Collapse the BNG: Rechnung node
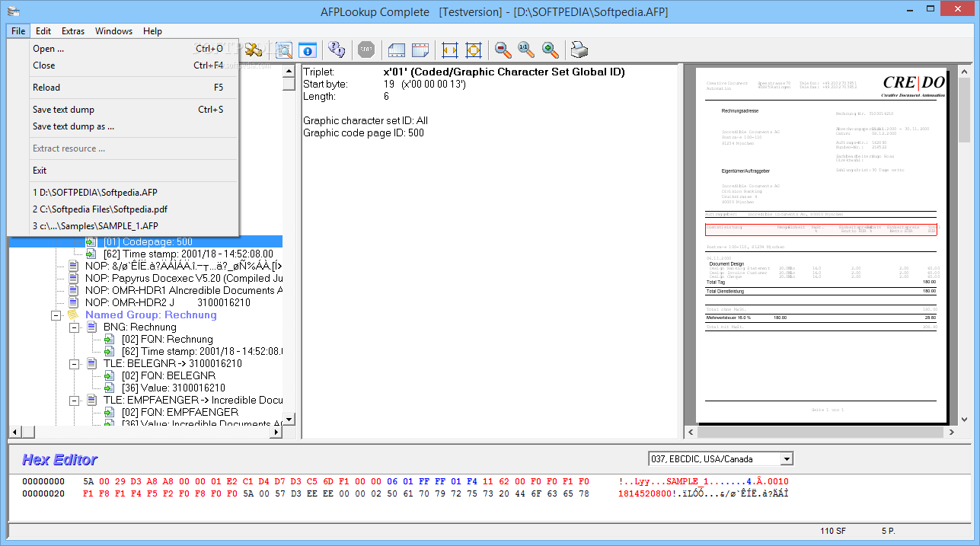This screenshot has height=546, width=980. click(x=74, y=327)
